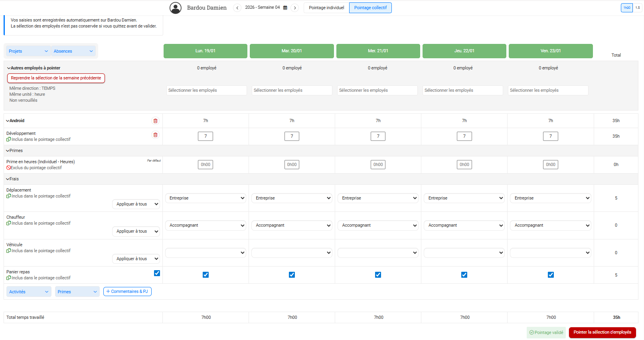Uncheck Panier repas for Ven. 23/01
644x340 pixels.
(551, 275)
